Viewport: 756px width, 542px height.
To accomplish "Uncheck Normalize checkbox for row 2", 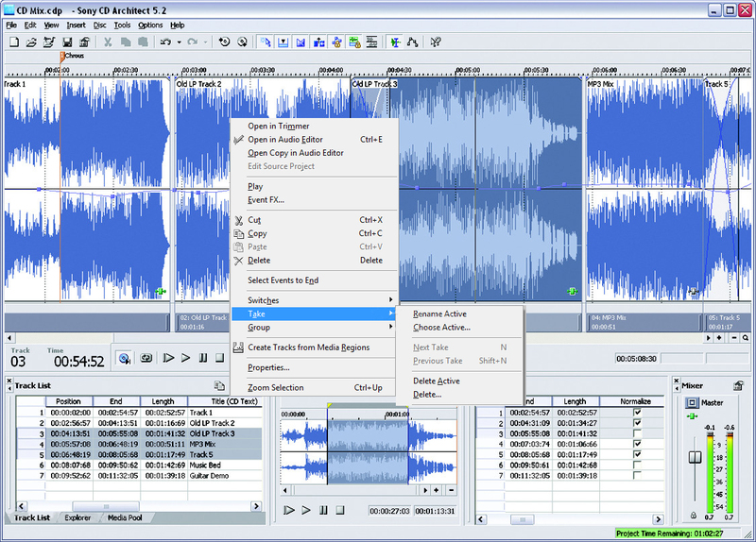I will [637, 423].
